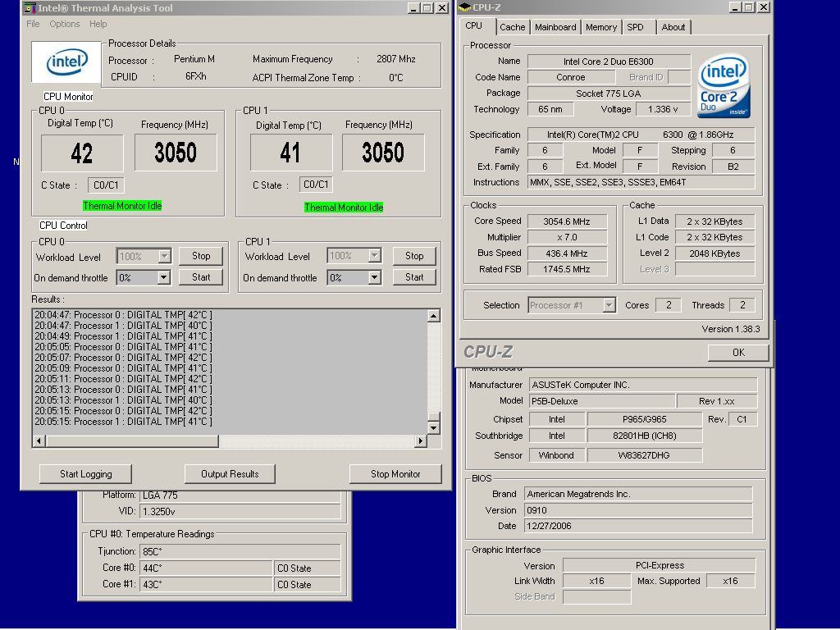Expand CPU 0 Workload Level dropdown
Viewport: 840px width, 630px height.
(164, 257)
